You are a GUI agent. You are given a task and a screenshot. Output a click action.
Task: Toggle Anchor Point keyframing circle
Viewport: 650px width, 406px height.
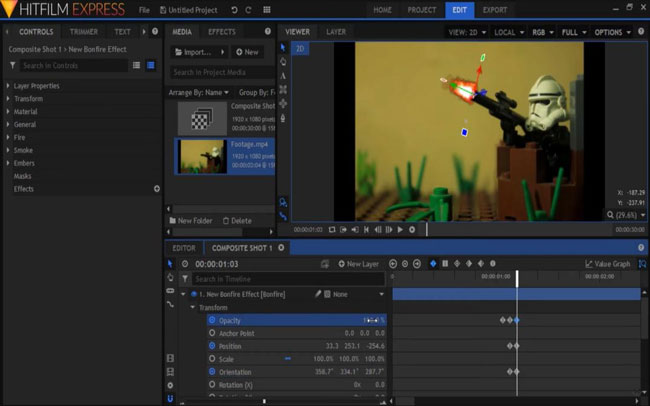[x=212, y=333]
